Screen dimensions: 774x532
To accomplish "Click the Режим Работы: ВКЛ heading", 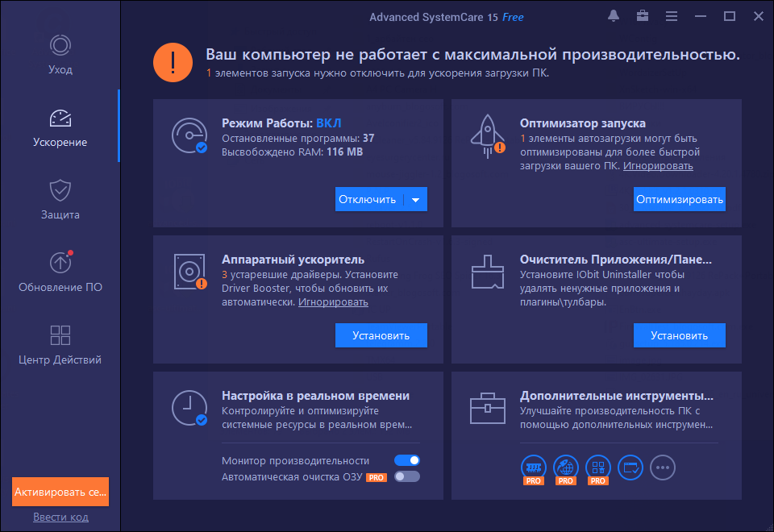I will tap(281, 123).
